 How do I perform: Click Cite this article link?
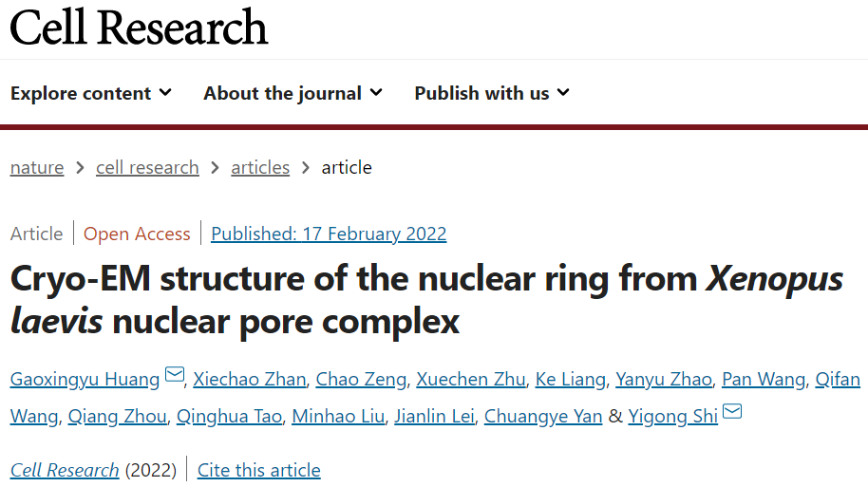259,470
